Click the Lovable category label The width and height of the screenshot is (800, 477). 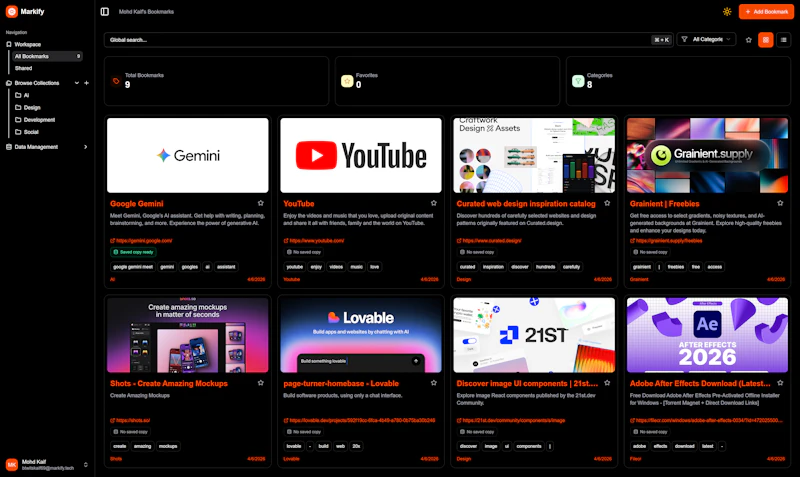[291, 459]
